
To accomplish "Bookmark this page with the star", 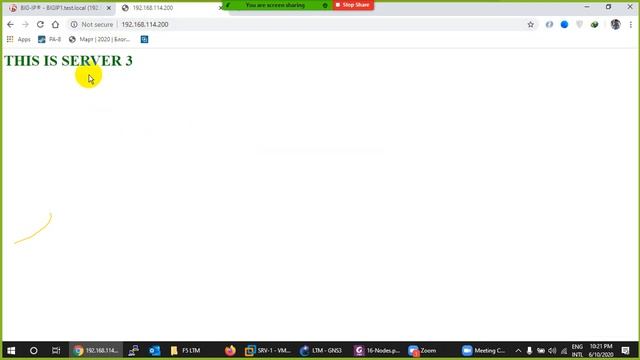I will click(531, 24).
